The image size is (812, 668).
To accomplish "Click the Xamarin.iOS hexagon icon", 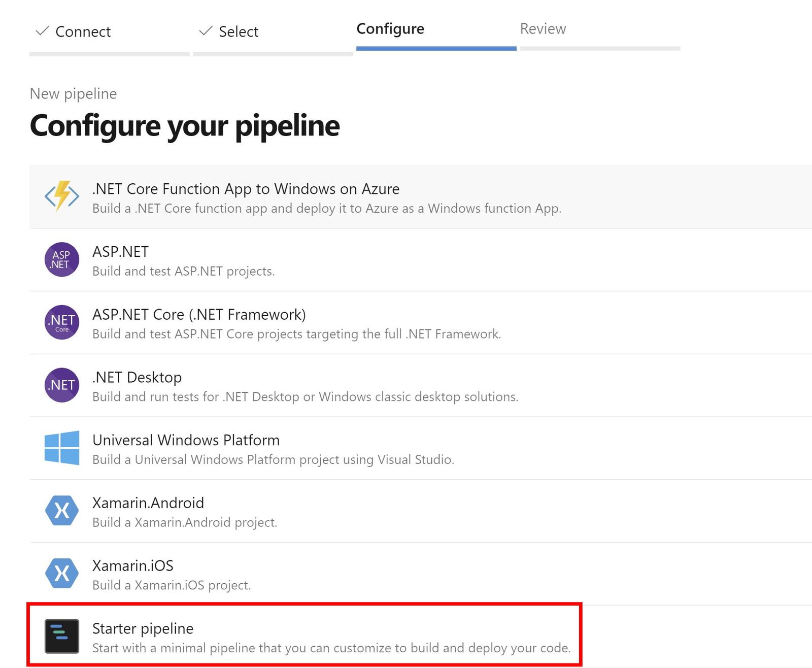I will pyautogui.click(x=62, y=573).
